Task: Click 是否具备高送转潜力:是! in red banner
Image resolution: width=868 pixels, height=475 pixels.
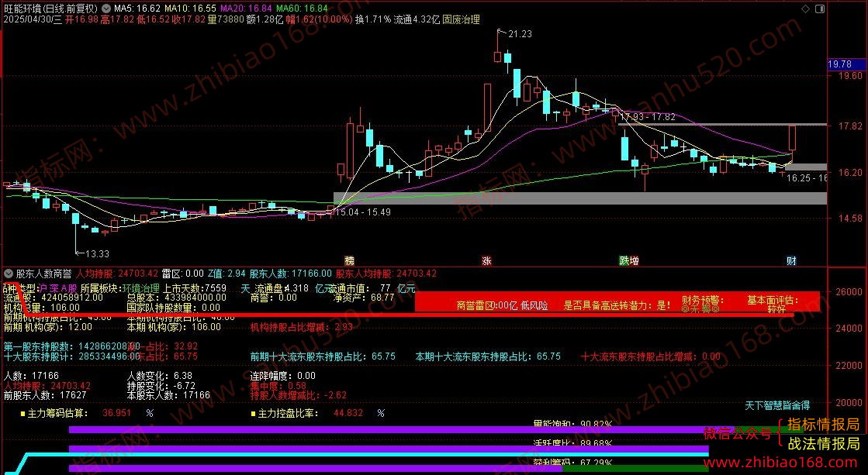Action: (x=617, y=305)
